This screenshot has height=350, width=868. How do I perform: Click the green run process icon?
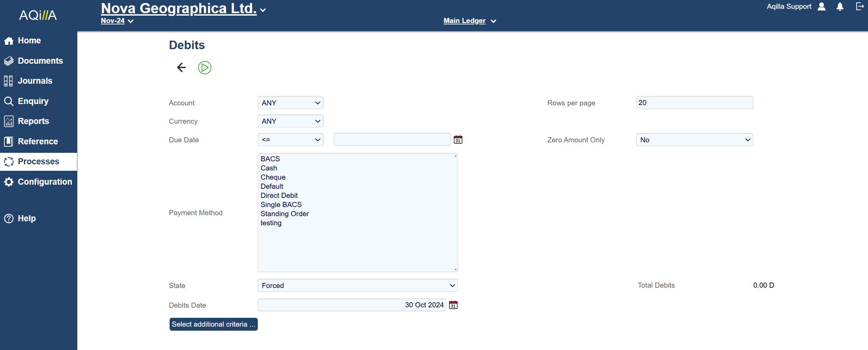point(205,68)
